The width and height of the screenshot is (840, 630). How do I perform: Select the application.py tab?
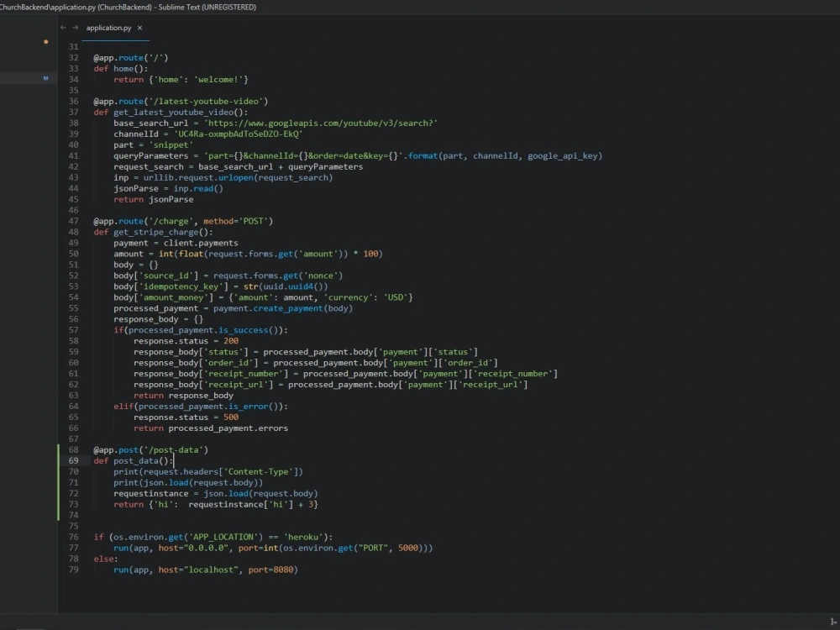tap(108, 28)
